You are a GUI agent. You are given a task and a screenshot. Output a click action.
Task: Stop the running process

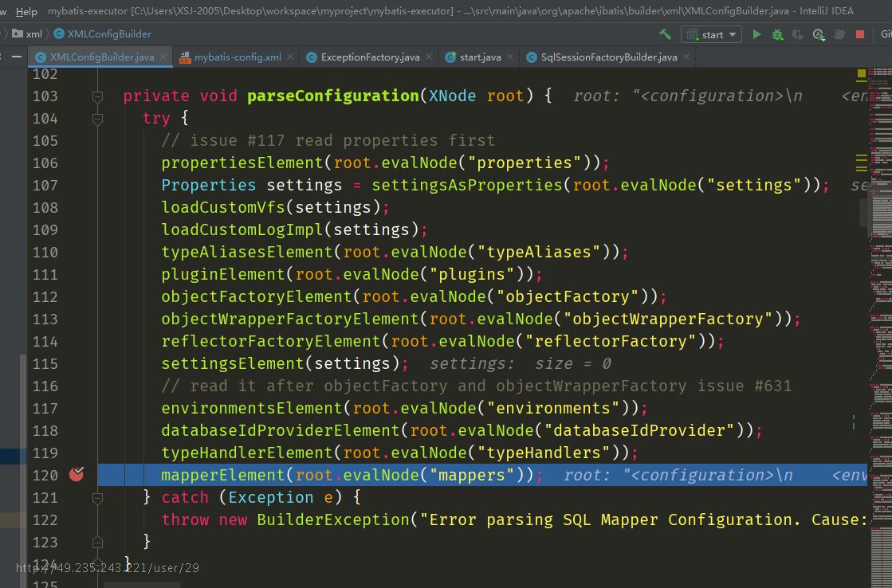tap(860, 35)
